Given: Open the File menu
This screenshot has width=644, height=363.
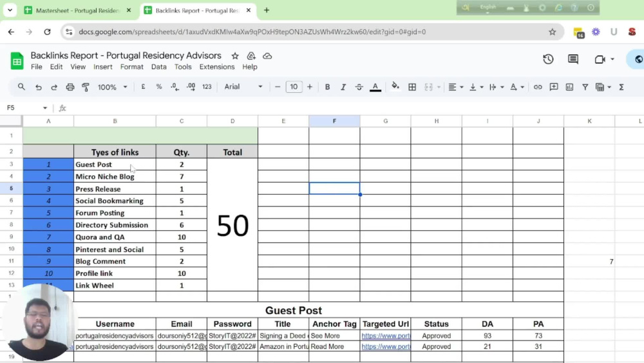Looking at the screenshot, I should 37,66.
